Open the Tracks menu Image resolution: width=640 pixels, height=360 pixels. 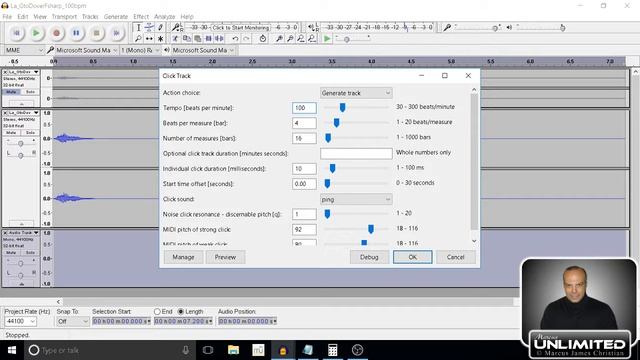(90, 17)
